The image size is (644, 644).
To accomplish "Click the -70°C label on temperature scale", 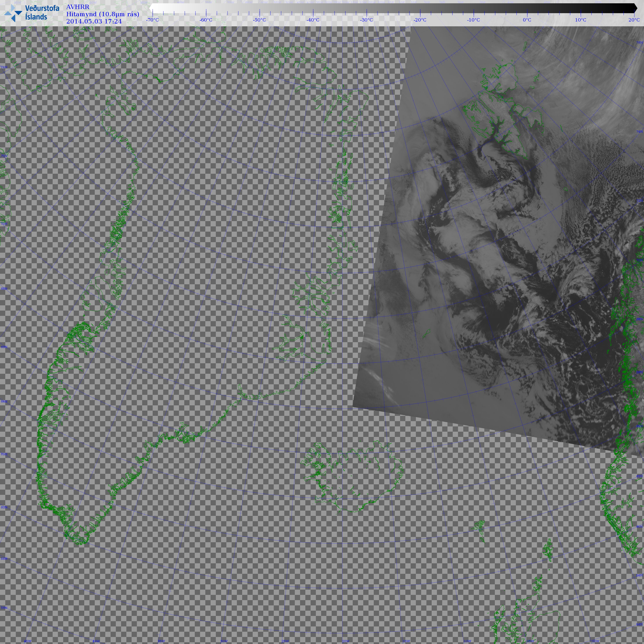I will (x=152, y=20).
